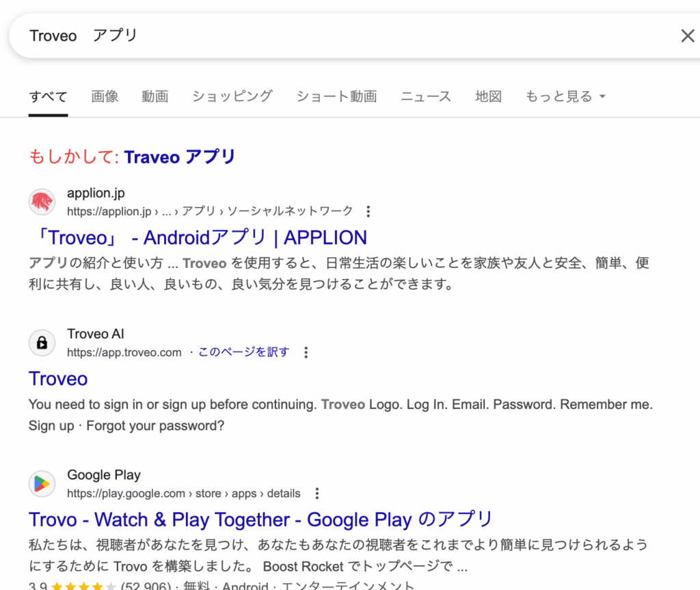Clear the search box with the X icon
Viewport: 700px width, 590px height.
[x=688, y=36]
